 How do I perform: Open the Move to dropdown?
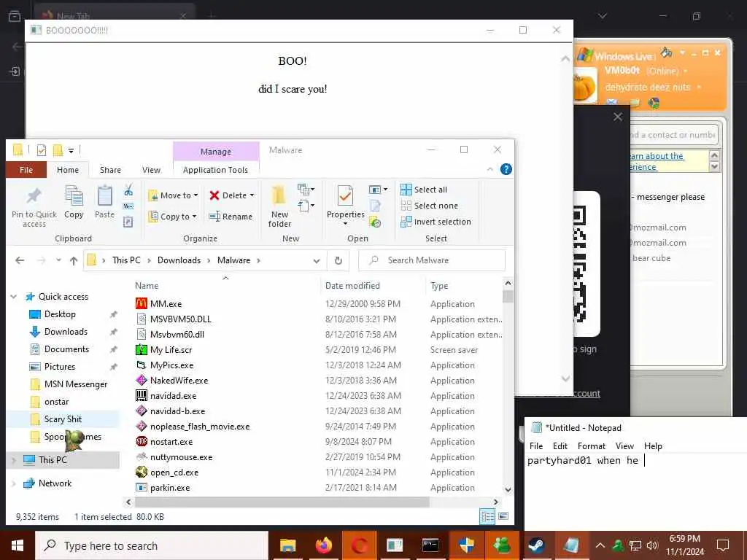pyautogui.click(x=174, y=195)
